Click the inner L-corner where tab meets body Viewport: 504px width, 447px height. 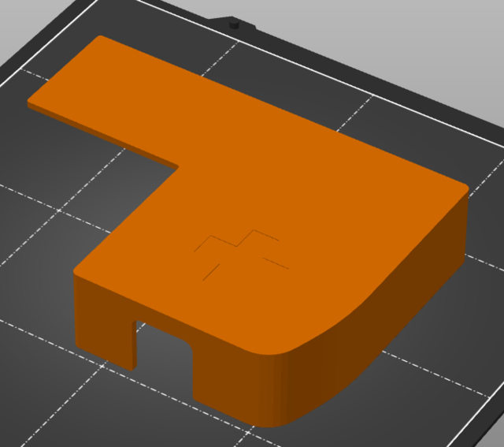[x=180, y=166]
